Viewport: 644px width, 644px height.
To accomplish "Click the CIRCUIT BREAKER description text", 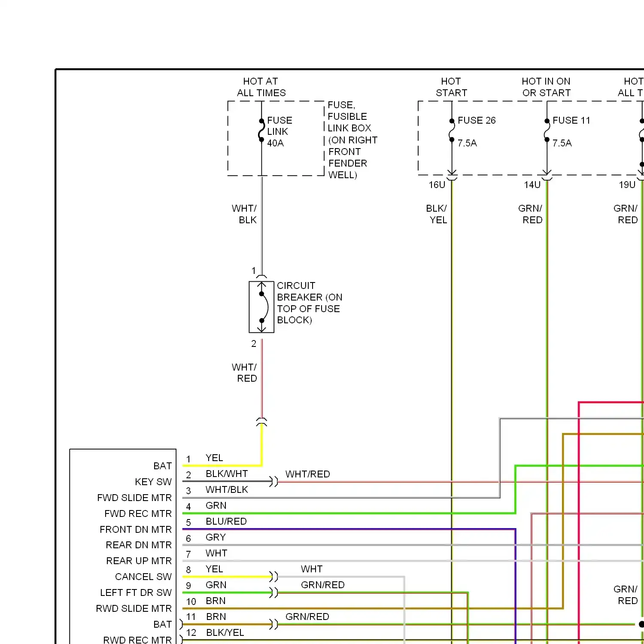I will (x=310, y=303).
